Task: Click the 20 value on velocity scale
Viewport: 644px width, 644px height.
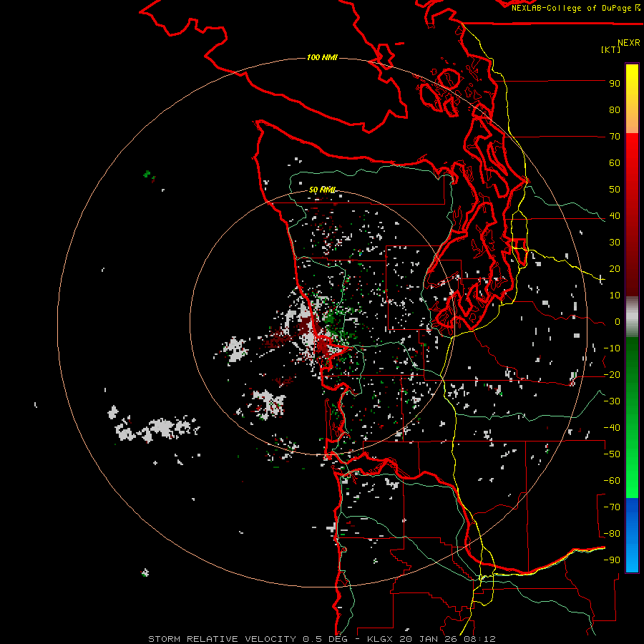Action: click(x=615, y=269)
